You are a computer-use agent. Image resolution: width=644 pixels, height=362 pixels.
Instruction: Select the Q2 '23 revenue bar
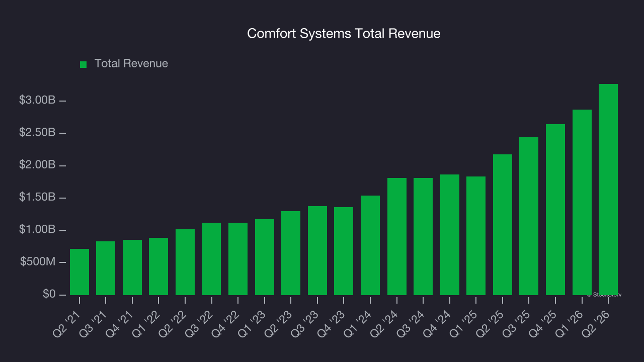pos(291,253)
